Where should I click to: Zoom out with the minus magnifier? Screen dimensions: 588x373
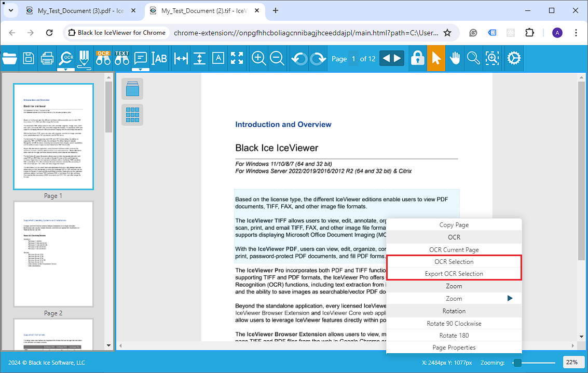coord(277,58)
